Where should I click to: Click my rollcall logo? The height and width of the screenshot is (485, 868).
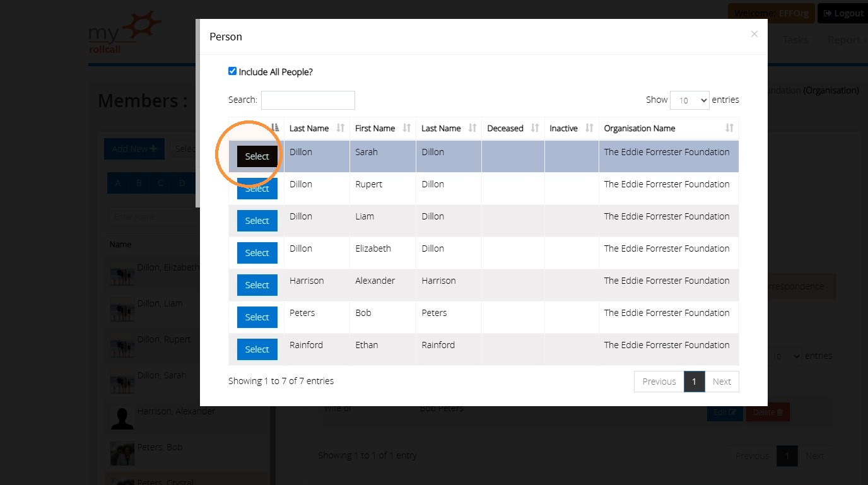[125, 32]
